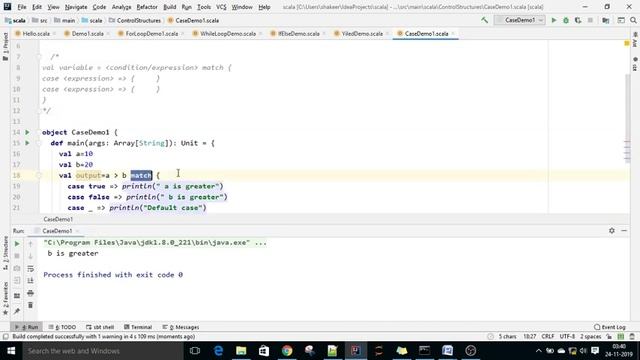This screenshot has height=360, width=640.
Task: Open Microsoft Edge from the taskbar
Action: [x=218, y=351]
